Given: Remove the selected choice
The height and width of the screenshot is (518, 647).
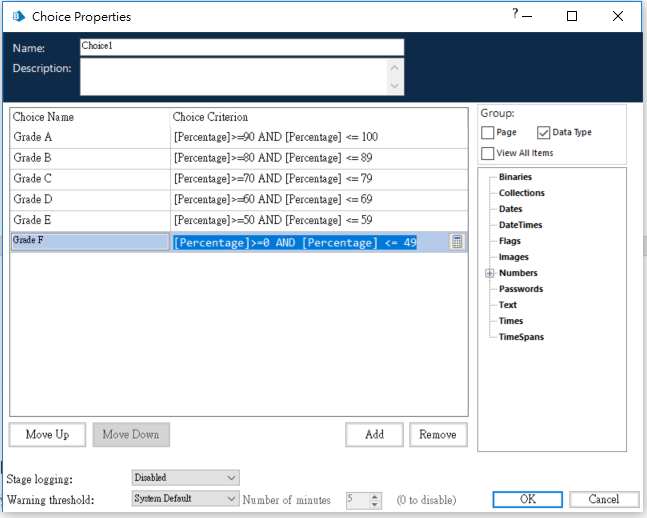Looking at the screenshot, I should [x=438, y=434].
